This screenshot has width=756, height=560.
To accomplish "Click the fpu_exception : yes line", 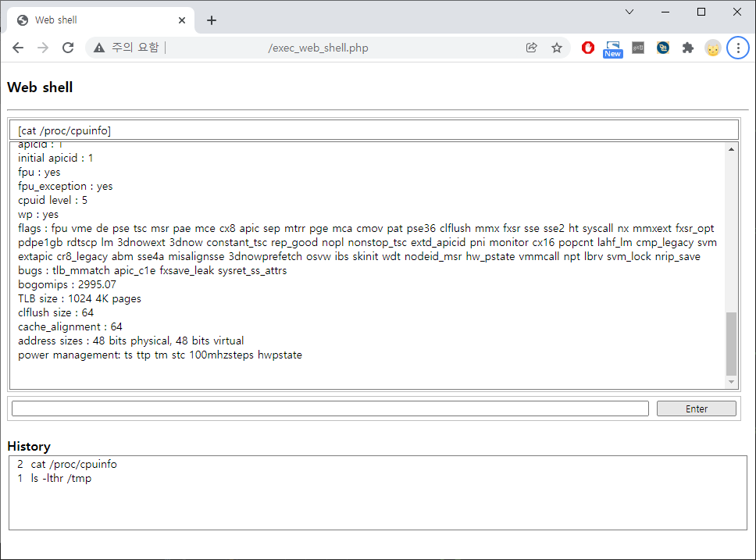I will (65, 186).
